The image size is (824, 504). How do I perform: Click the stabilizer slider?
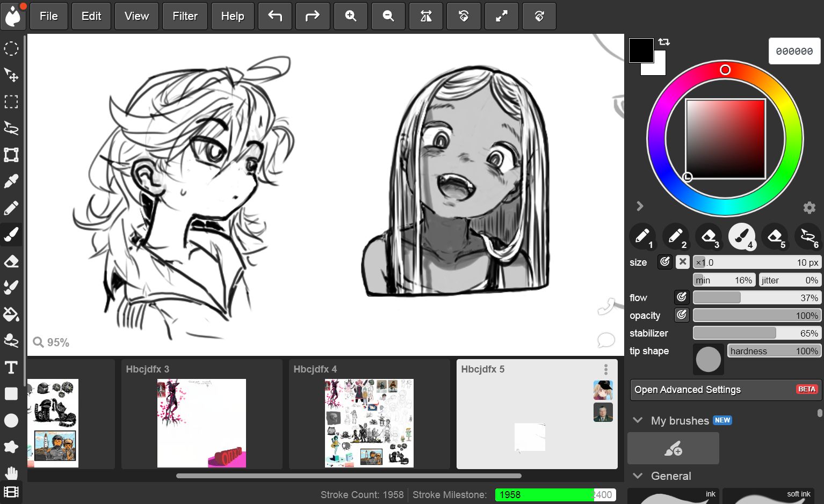(x=756, y=333)
